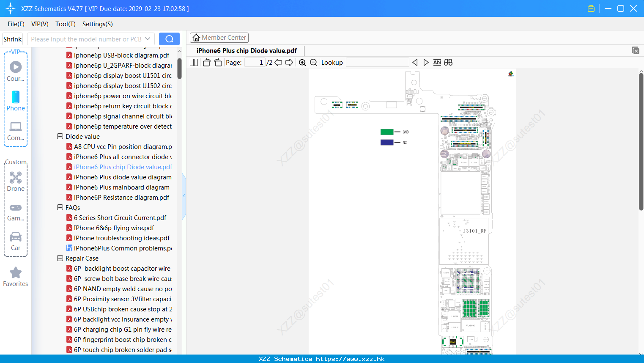Click the file tree vertical scrollbar
This screenshot has height=363, width=644.
click(179, 69)
